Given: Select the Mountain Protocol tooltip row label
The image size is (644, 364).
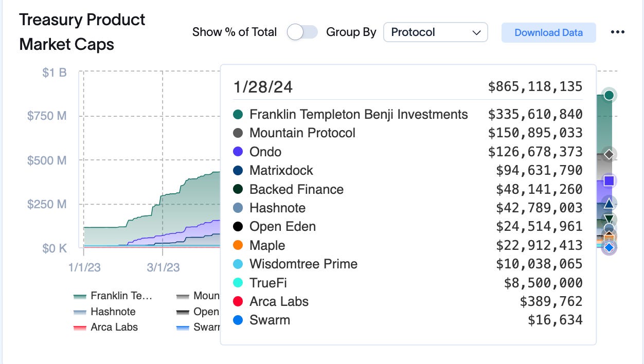Looking at the screenshot, I should 302,133.
